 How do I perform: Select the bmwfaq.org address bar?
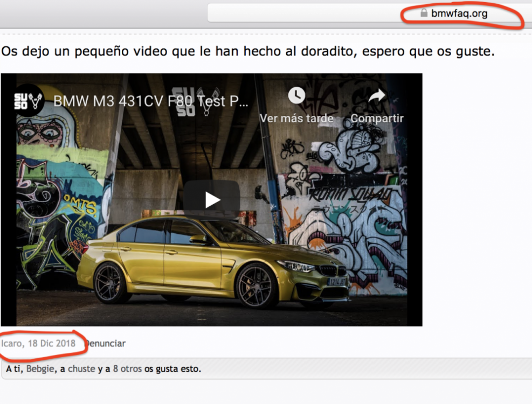pos(369,13)
